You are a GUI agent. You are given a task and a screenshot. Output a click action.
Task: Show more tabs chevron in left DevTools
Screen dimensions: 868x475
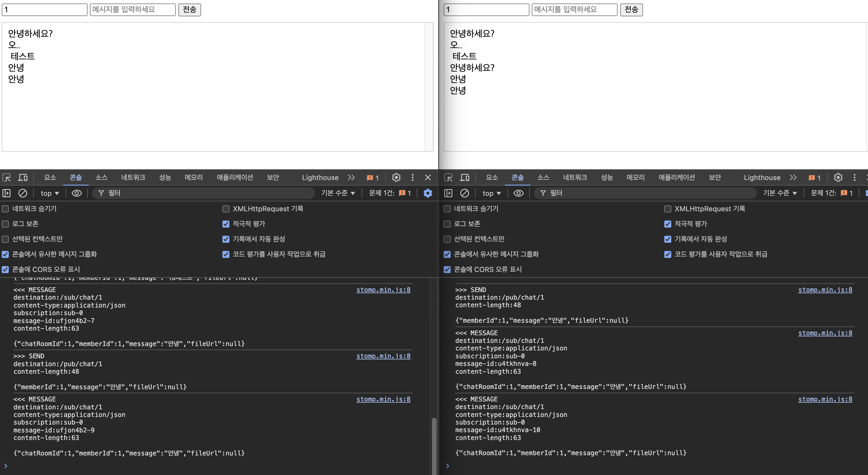(x=351, y=177)
